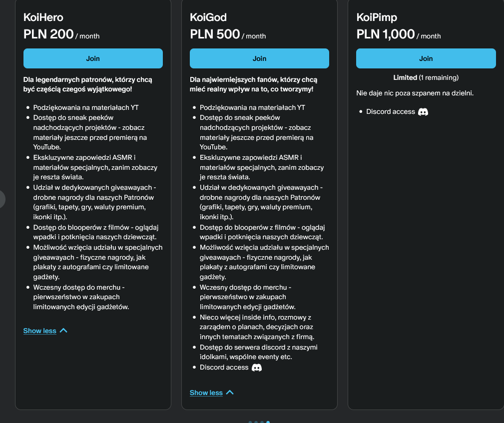
Task: Click the Discord logo in the KoiGod card
Action: 257,368
